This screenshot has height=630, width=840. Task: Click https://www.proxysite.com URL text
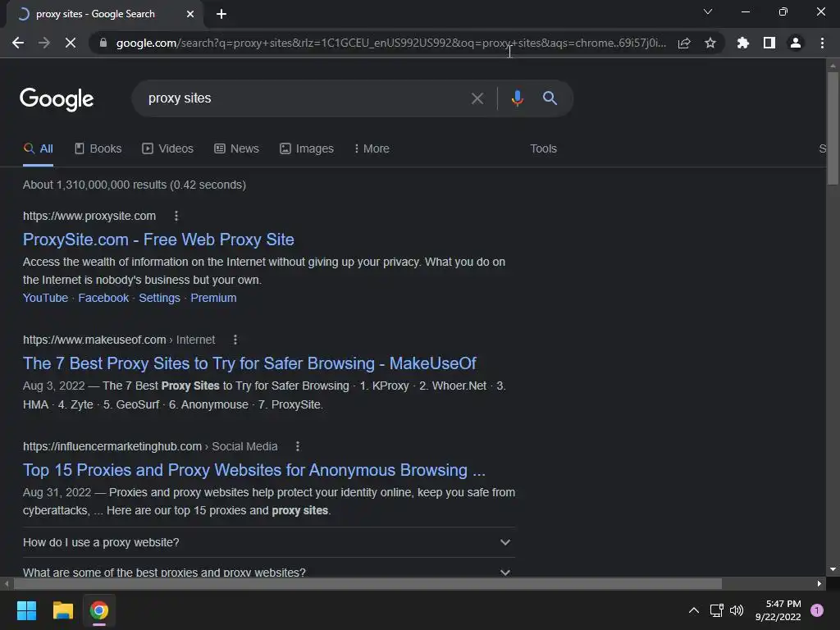point(89,216)
